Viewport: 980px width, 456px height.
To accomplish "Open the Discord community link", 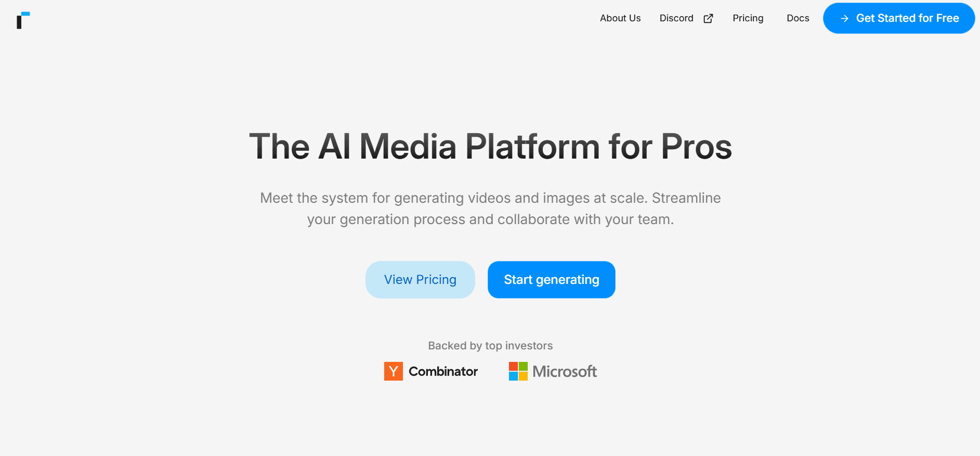I will pyautogui.click(x=676, y=18).
